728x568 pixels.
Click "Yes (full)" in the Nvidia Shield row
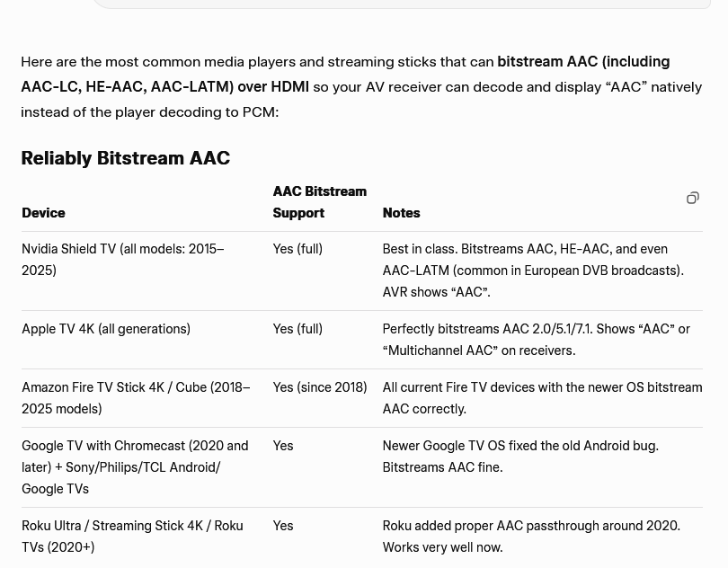coord(297,249)
